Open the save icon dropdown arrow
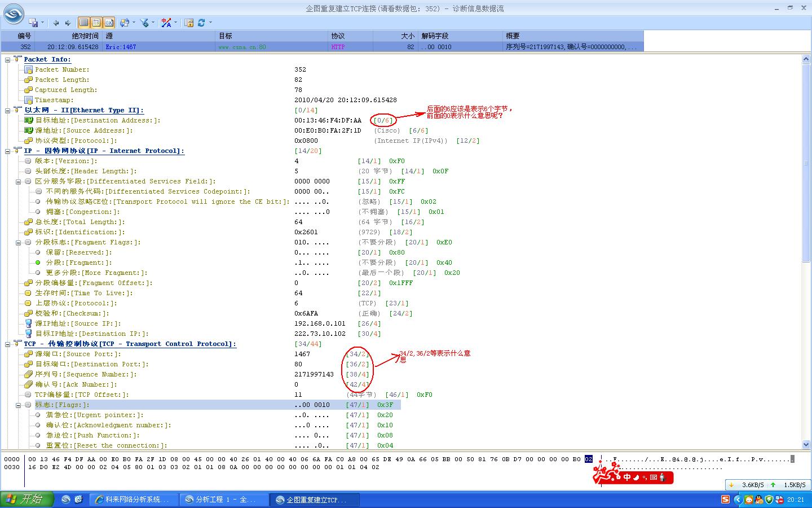812x508 pixels. pos(43,23)
